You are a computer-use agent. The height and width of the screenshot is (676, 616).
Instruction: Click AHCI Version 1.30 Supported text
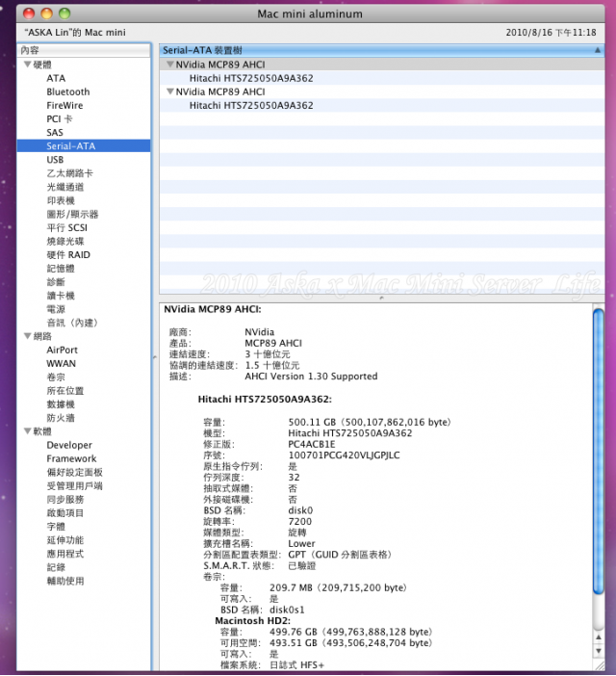pos(311,377)
